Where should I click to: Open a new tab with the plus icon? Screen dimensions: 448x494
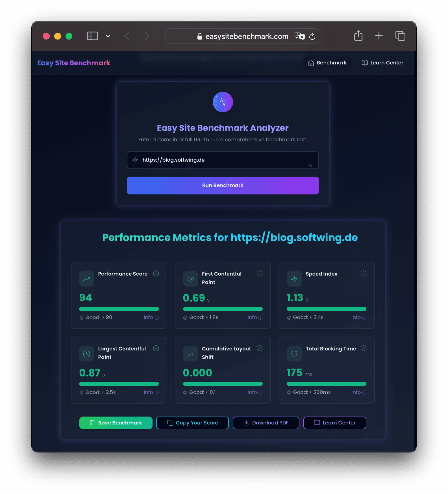(x=379, y=36)
